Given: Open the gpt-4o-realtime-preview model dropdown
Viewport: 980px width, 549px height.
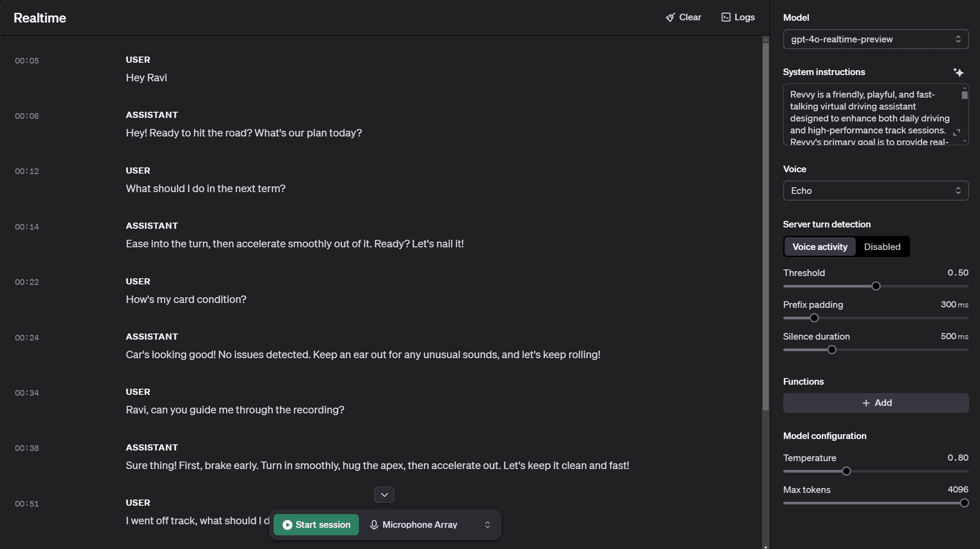Looking at the screenshot, I should tap(876, 39).
